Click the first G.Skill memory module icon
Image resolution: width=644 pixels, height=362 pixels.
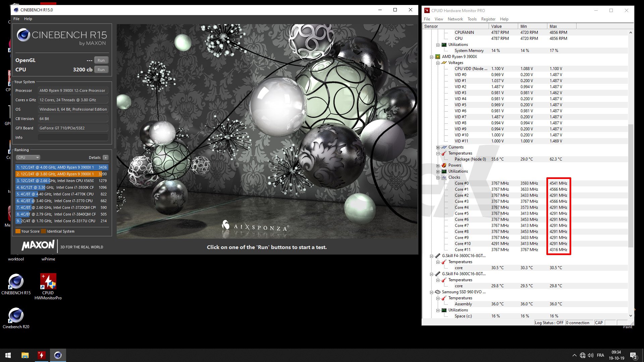[x=438, y=256]
